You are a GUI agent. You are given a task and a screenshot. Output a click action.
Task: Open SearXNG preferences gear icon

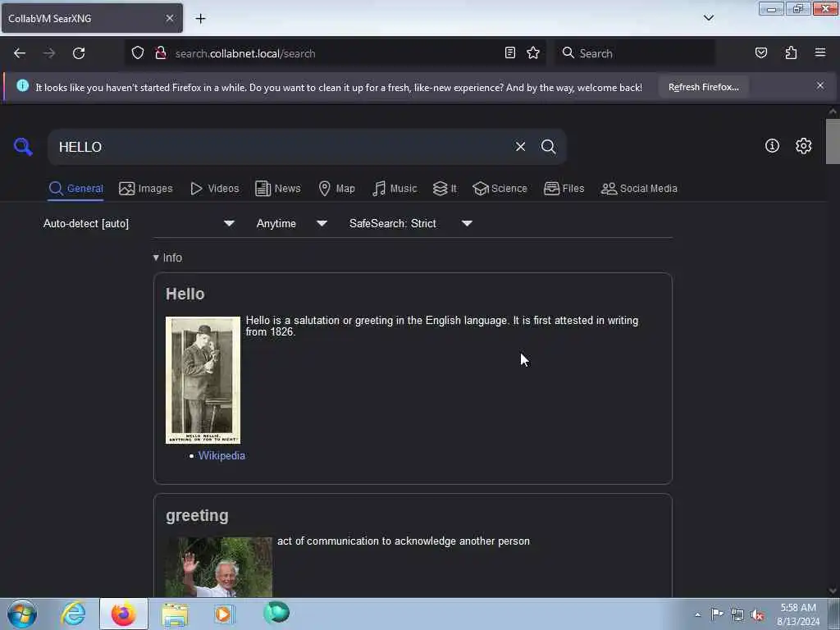(x=804, y=146)
